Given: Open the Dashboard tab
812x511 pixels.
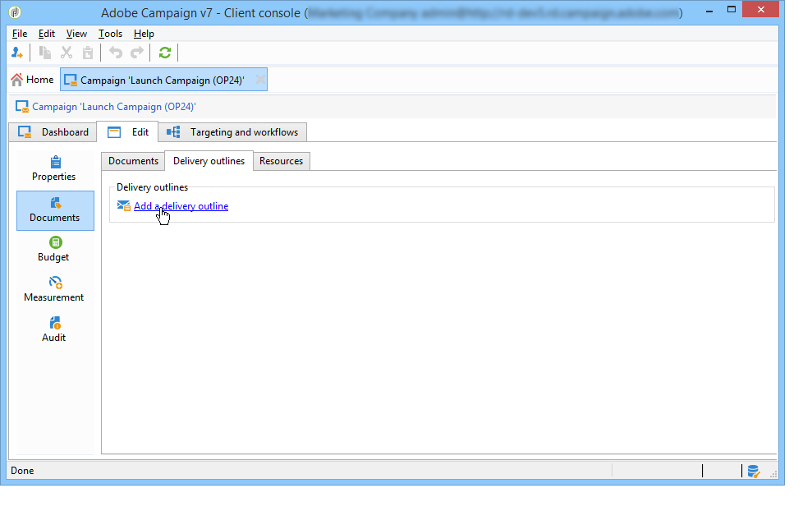Looking at the screenshot, I should coord(53,132).
